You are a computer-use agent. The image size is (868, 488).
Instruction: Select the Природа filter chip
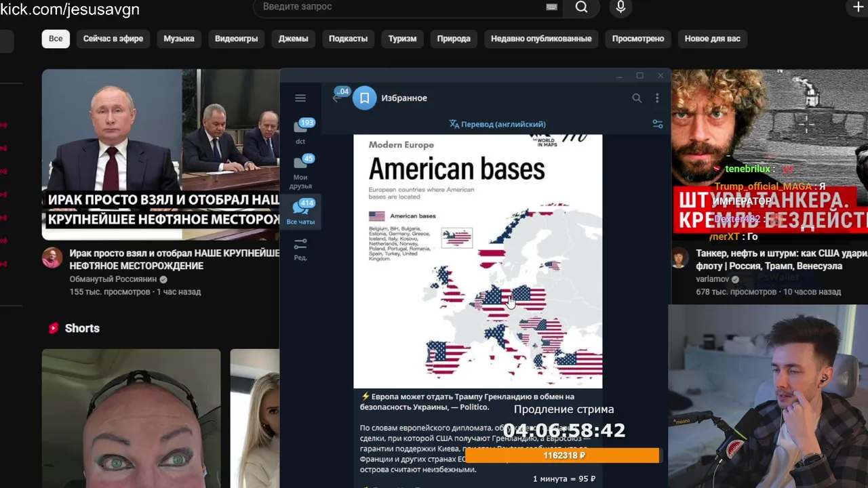454,39
